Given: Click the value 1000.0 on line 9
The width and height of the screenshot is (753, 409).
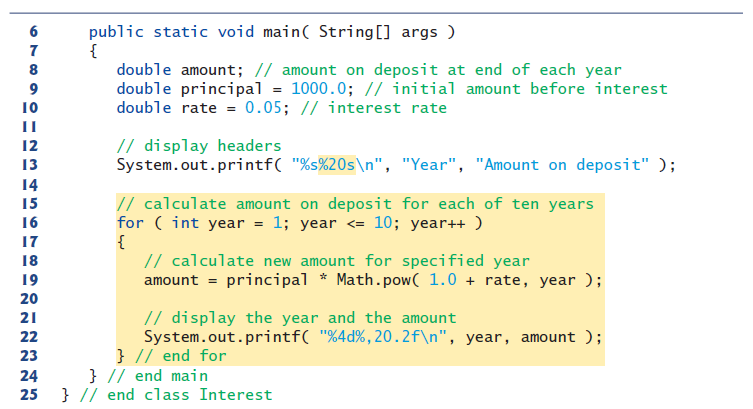Looking at the screenshot, I should 318,89.
